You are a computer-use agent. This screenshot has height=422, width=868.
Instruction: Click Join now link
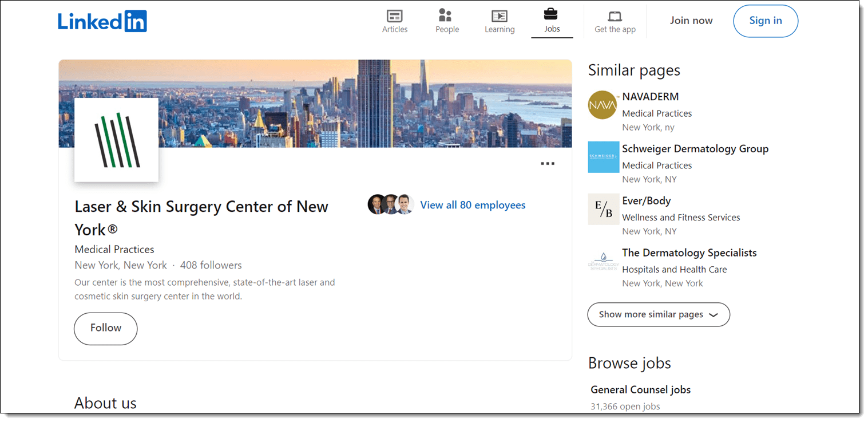coord(691,21)
